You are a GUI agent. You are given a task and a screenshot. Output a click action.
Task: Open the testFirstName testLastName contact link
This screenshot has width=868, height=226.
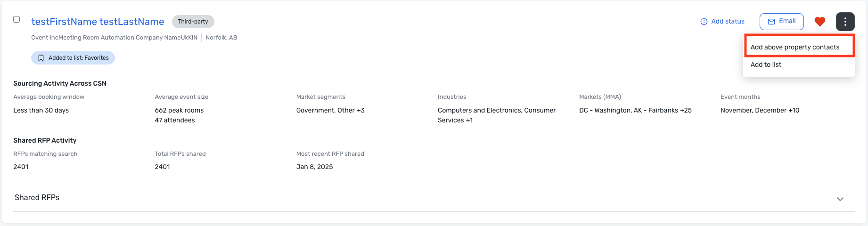[x=98, y=22]
